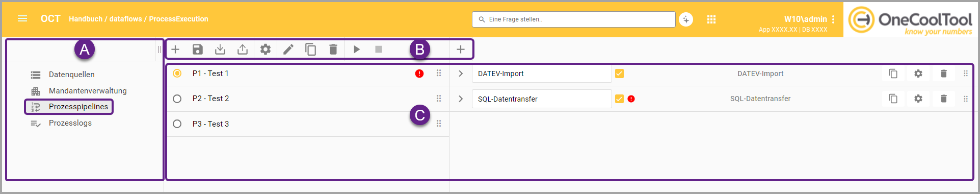Copy the SQL-Datentransfer step

(893, 99)
